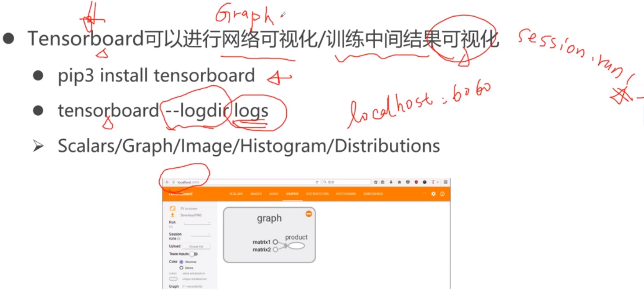644x293 pixels.
Task: Select the GRAPHS tab
Action: [292, 194]
